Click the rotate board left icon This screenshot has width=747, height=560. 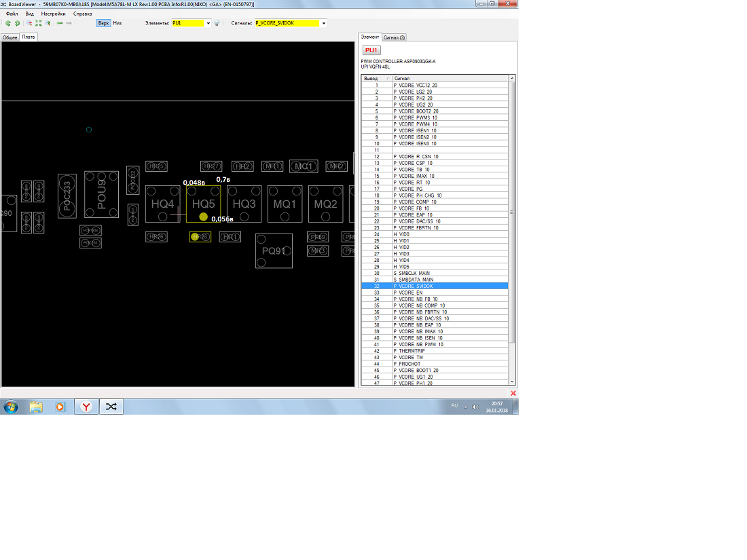coord(7,23)
